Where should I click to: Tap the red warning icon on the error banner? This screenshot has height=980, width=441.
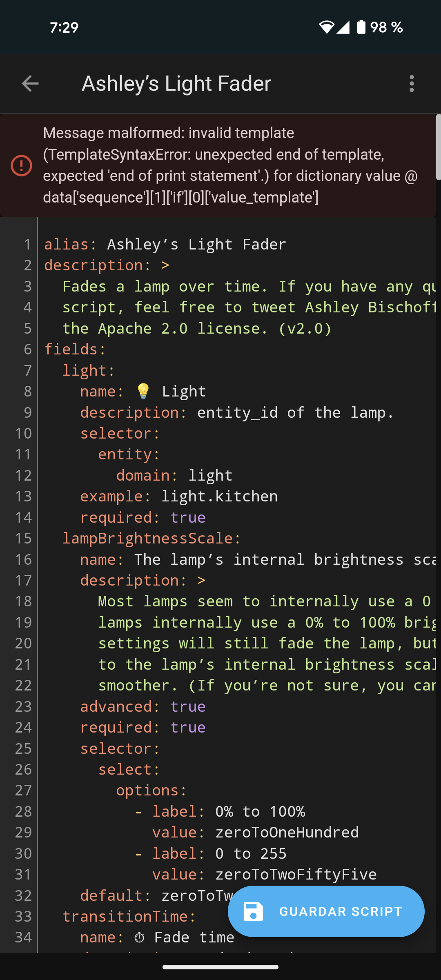21,165
